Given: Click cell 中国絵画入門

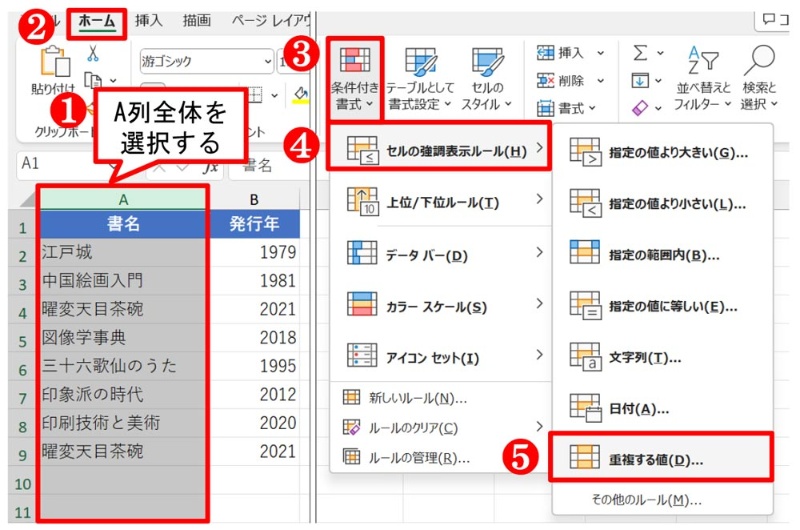Looking at the screenshot, I should pos(123,280).
